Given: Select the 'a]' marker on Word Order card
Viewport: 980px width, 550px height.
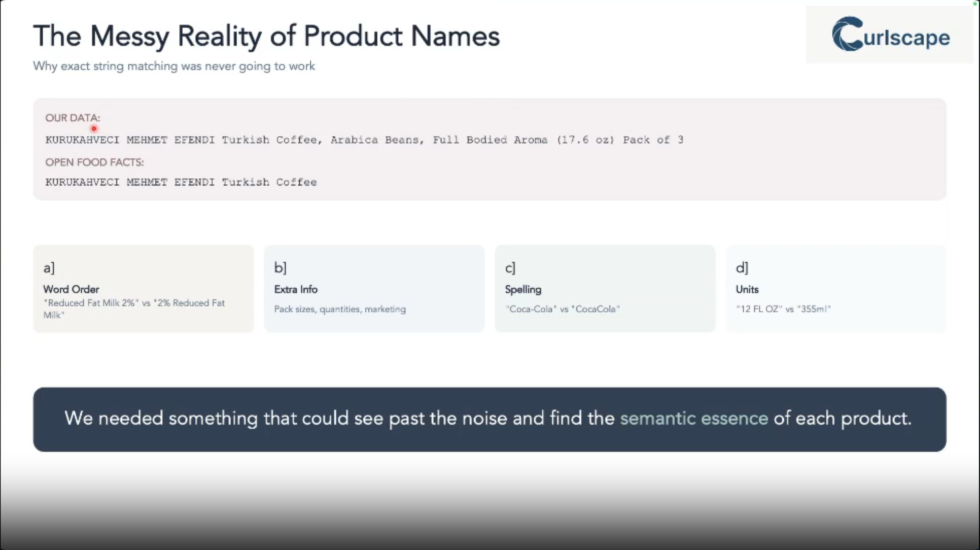Looking at the screenshot, I should 49,268.
